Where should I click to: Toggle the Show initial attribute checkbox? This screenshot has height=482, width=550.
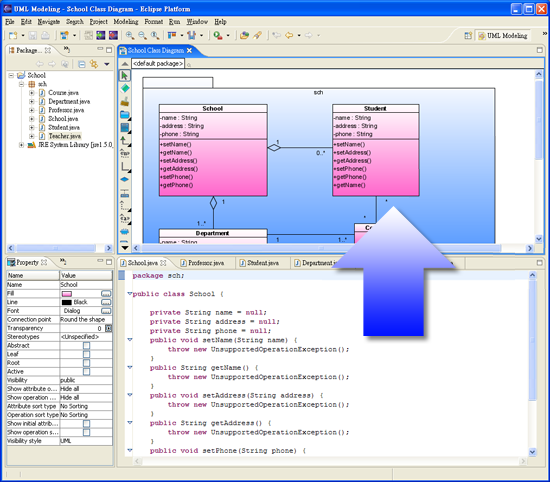(86, 424)
